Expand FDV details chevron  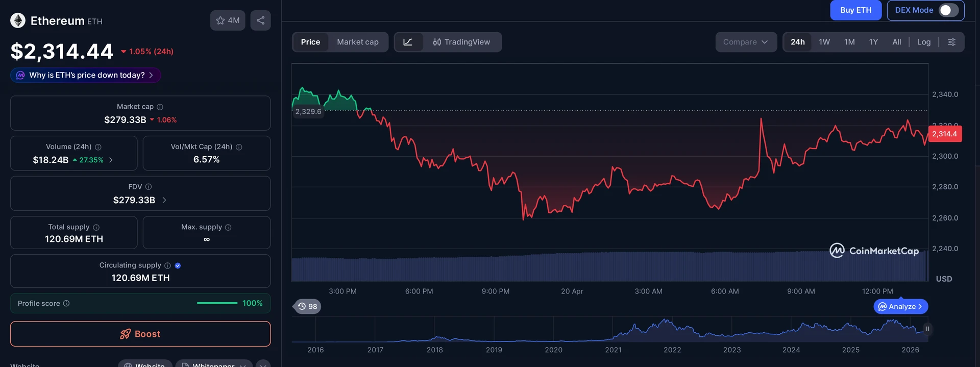click(164, 200)
